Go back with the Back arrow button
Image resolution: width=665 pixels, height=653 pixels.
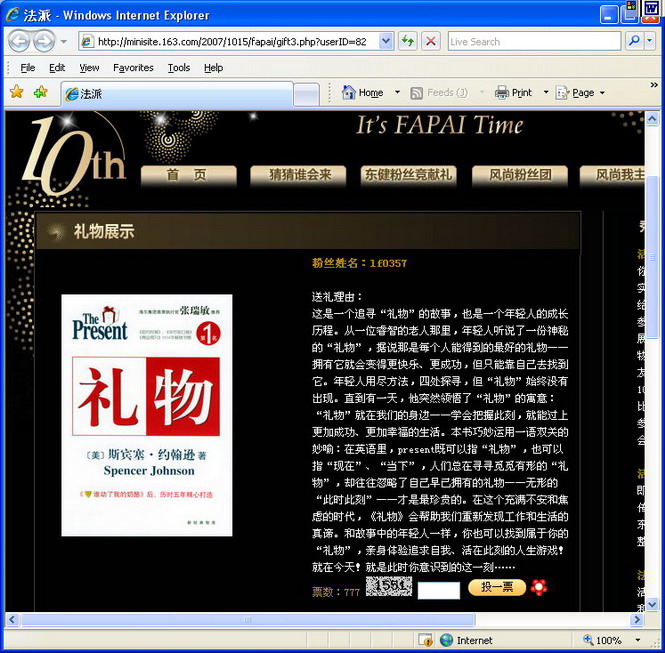19,42
